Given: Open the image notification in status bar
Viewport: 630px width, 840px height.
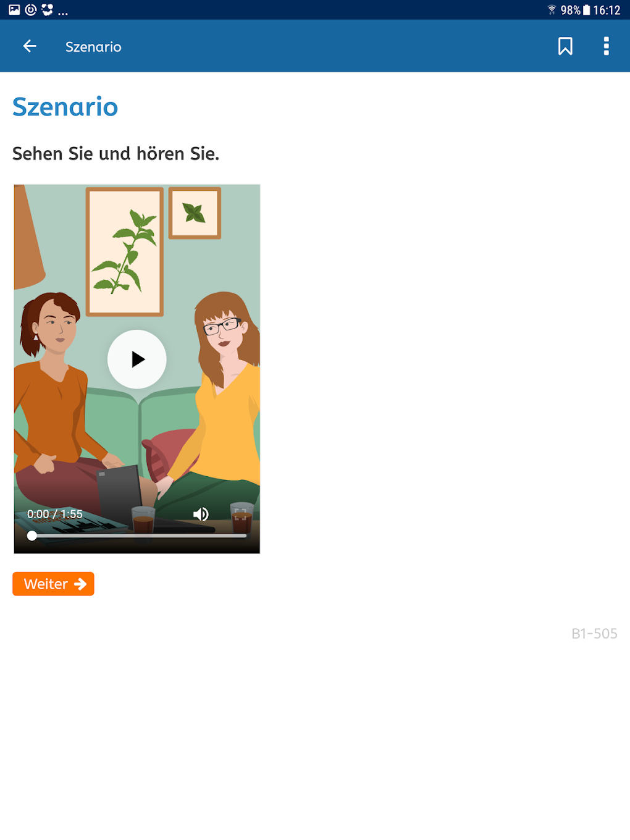Looking at the screenshot, I should 14,10.
